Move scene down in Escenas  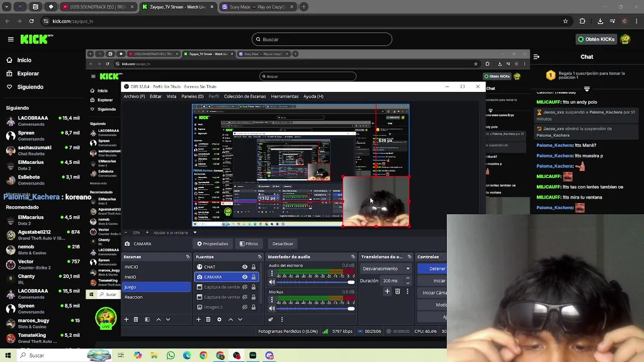click(x=168, y=319)
